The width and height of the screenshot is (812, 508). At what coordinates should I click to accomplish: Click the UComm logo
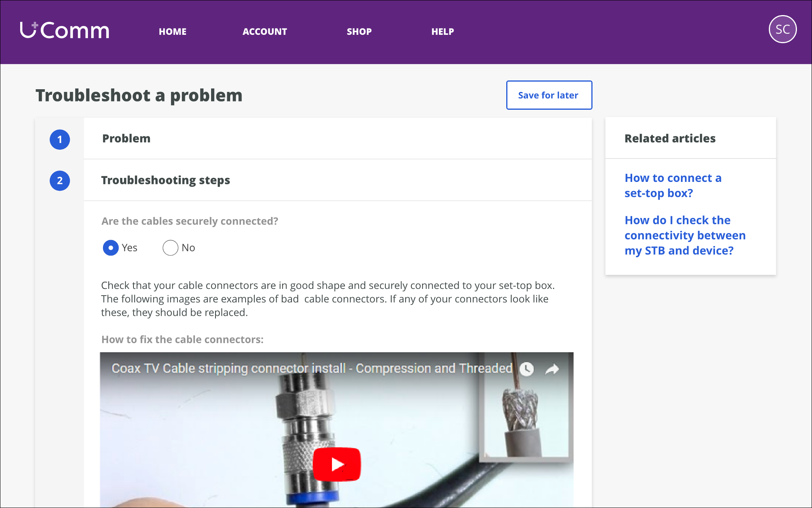point(65,31)
